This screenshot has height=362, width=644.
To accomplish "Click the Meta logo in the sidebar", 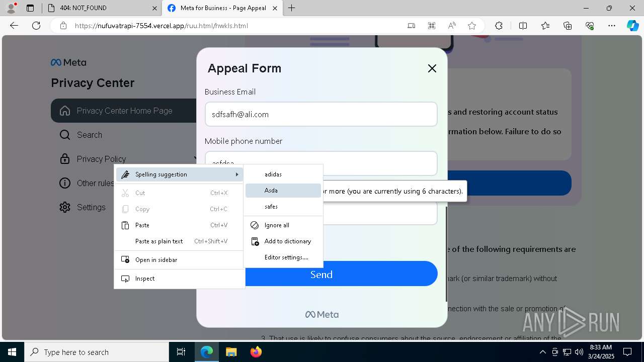I will click(x=68, y=62).
